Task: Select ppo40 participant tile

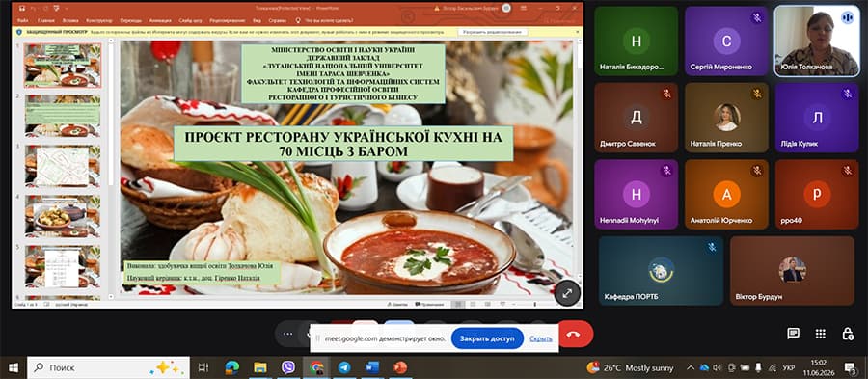Action: 817,195
